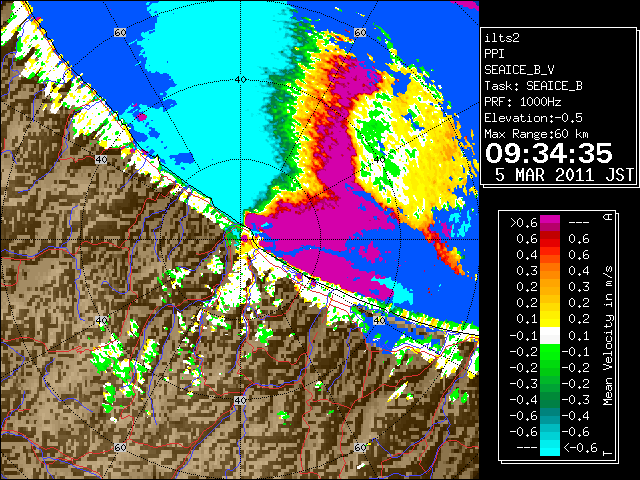Click the cyan <-0.6 velocity color swatch
The width and height of the screenshot is (640, 480).
[x=550, y=448]
